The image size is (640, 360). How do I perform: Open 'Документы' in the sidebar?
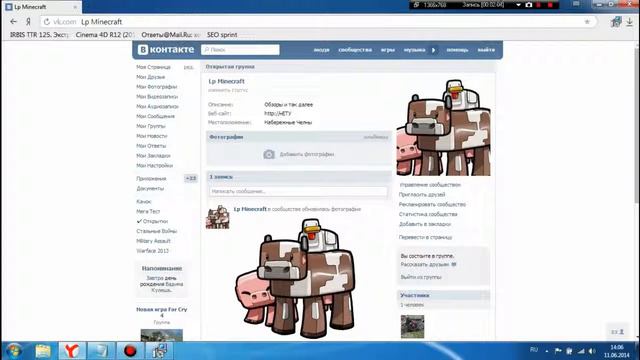tap(150, 188)
